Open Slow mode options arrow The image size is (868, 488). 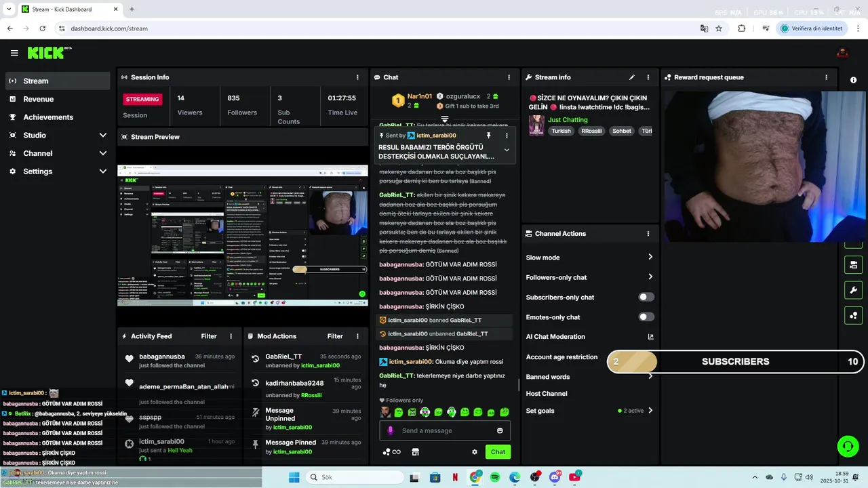[x=650, y=257]
